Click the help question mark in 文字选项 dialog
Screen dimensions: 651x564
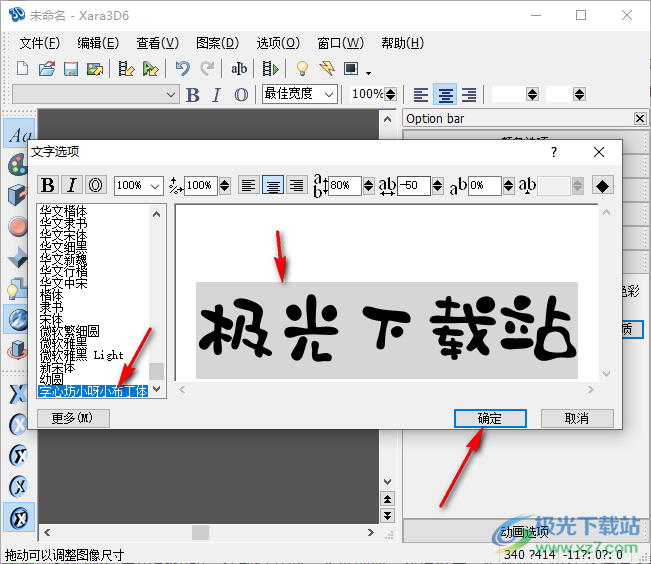[554, 152]
